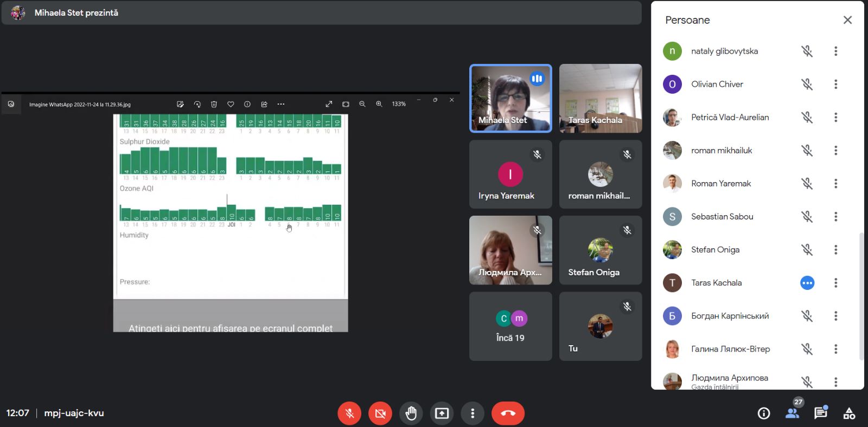Raise your hand in the meeting
This screenshot has width=868, height=427.
click(411, 413)
